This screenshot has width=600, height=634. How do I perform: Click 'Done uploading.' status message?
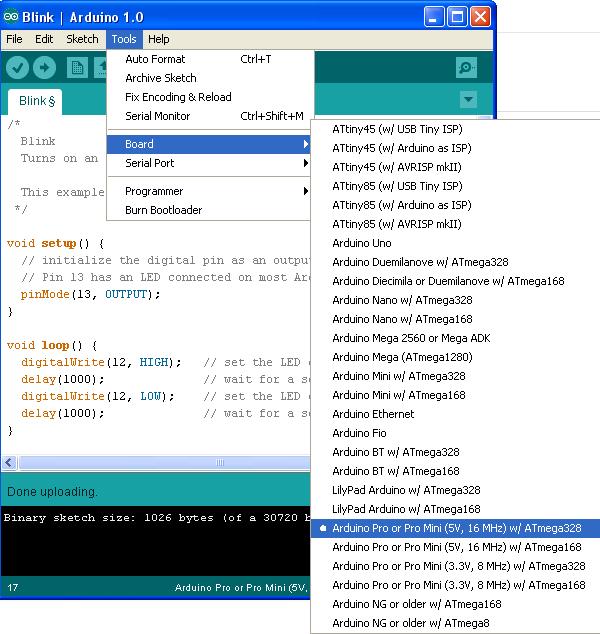pyautogui.click(x=52, y=492)
